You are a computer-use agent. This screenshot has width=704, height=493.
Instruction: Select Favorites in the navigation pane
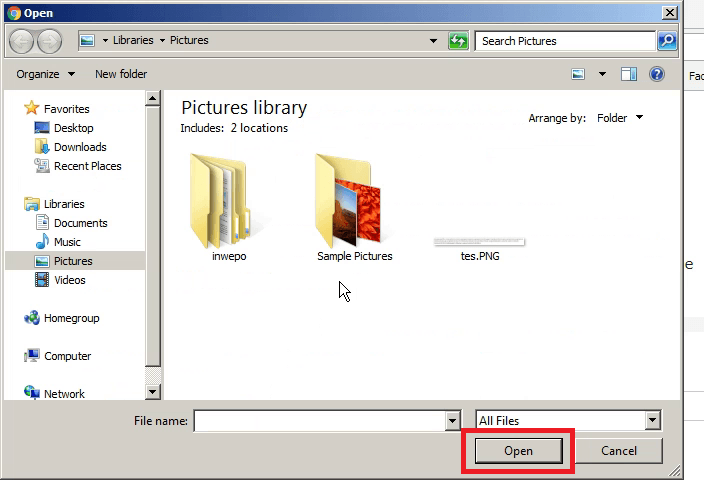[x=66, y=109]
